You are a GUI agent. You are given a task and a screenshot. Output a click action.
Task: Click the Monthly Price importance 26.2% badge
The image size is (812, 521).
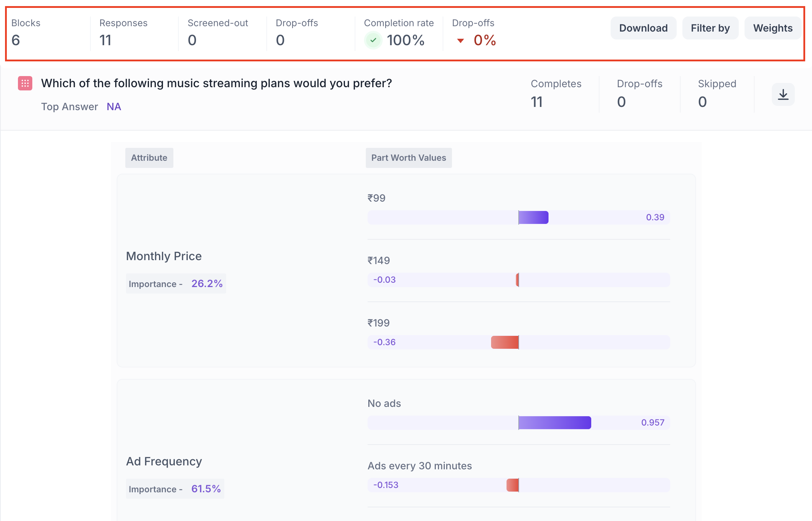pyautogui.click(x=176, y=283)
